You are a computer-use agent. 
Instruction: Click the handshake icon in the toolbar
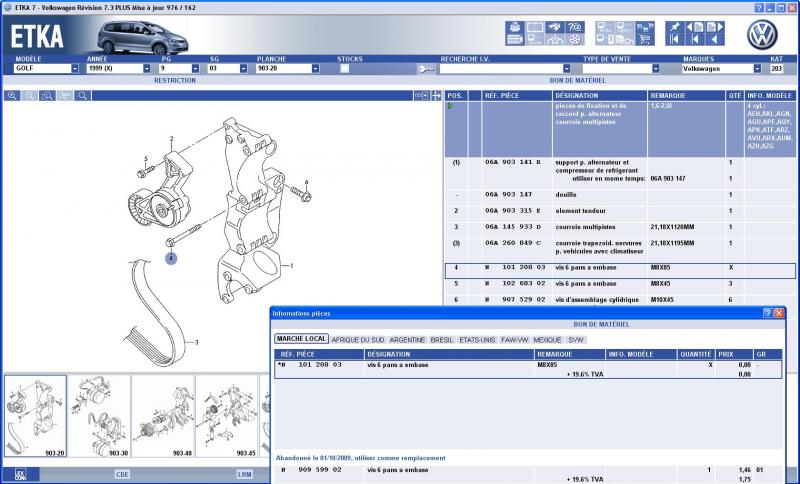556,28
